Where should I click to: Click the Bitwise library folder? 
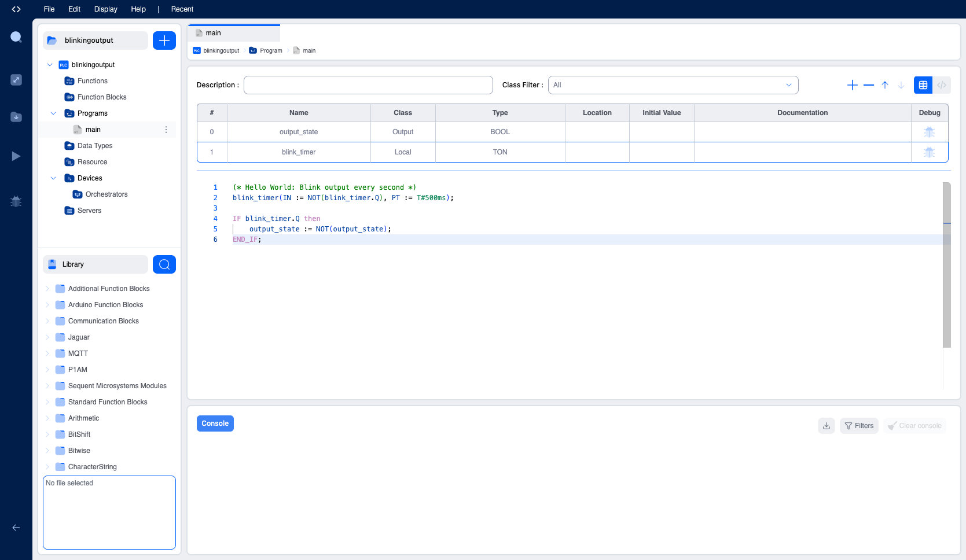click(x=79, y=451)
